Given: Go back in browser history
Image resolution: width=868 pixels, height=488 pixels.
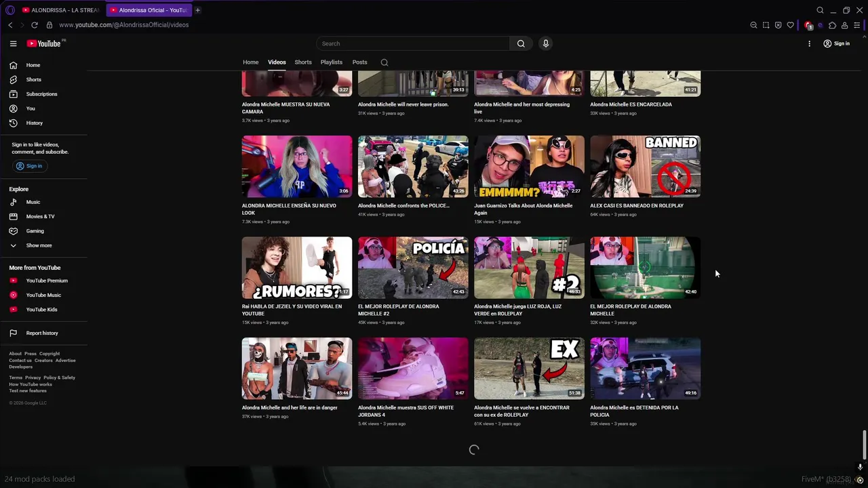Looking at the screenshot, I should 10,25.
